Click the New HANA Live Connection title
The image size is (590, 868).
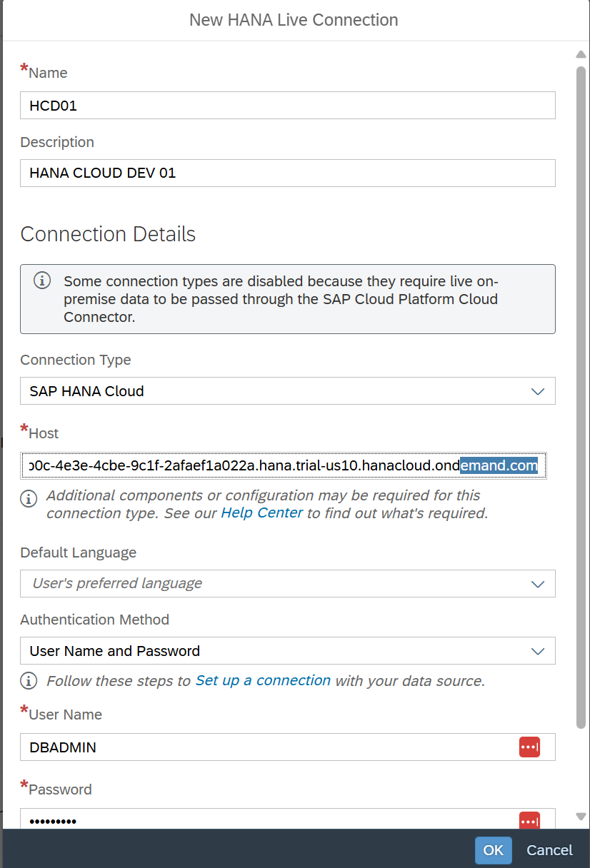coord(294,20)
